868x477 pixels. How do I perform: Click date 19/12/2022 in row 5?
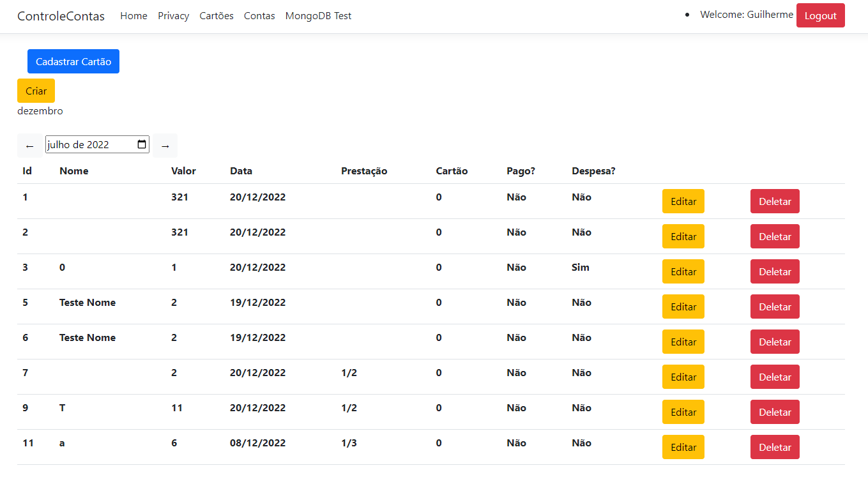(257, 303)
